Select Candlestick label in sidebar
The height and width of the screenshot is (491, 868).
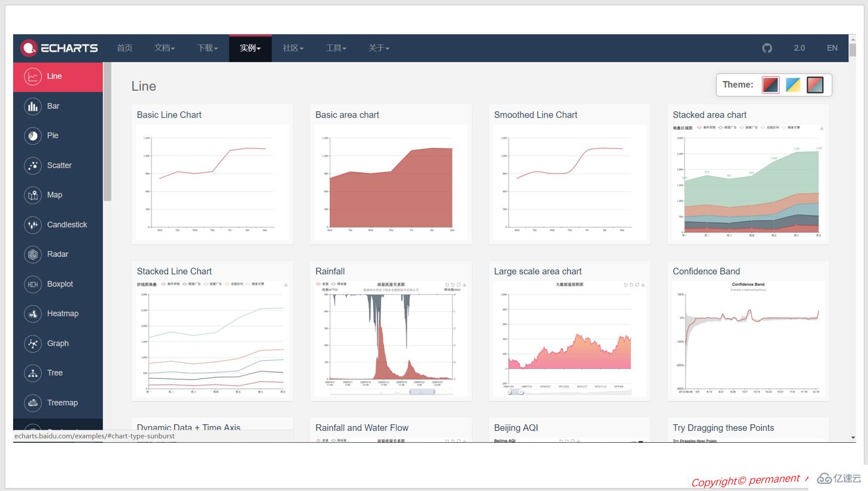pyautogui.click(x=67, y=225)
